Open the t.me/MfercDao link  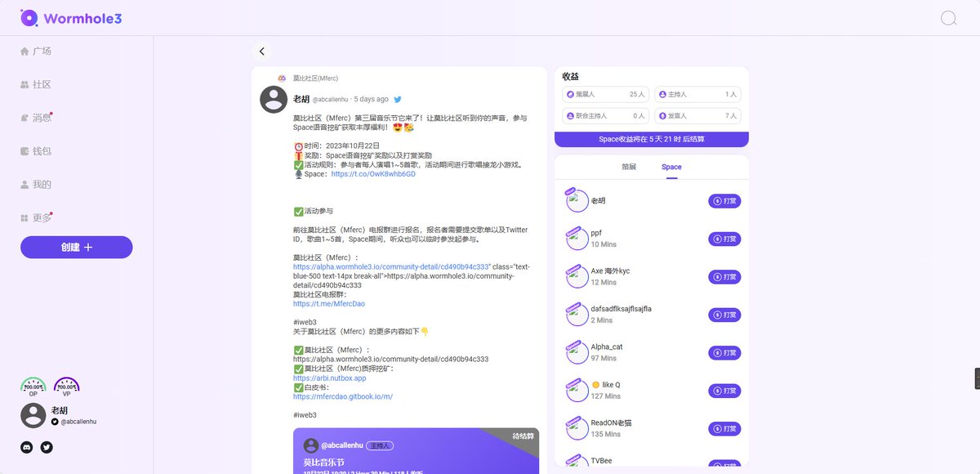tap(329, 303)
